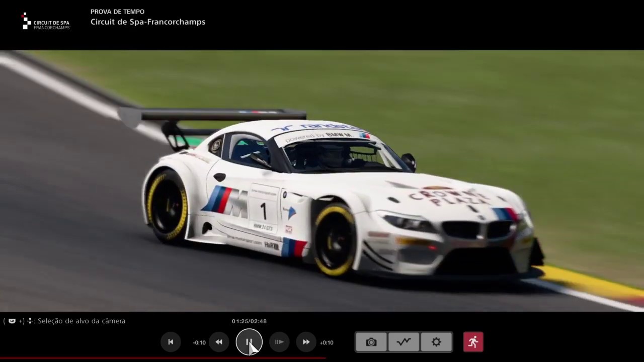Fast forward the replay ten seconds
This screenshot has height=362, width=644.
point(306,342)
